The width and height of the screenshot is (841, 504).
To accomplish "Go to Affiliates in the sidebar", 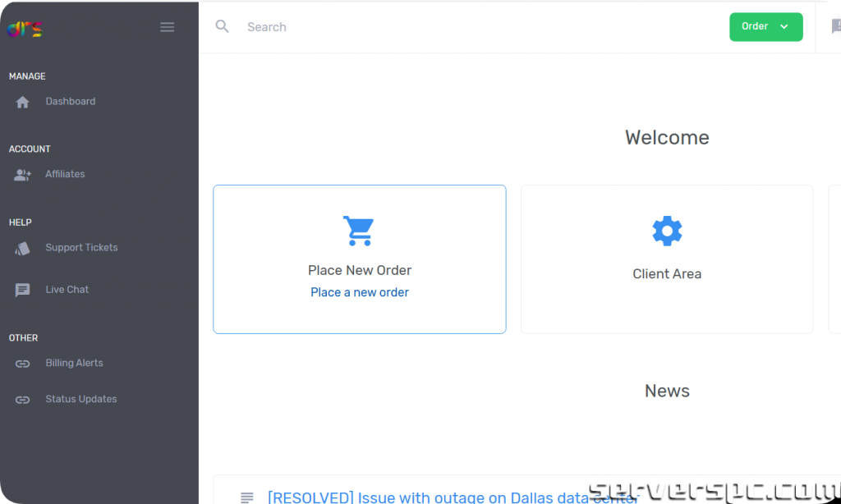I will click(x=65, y=174).
